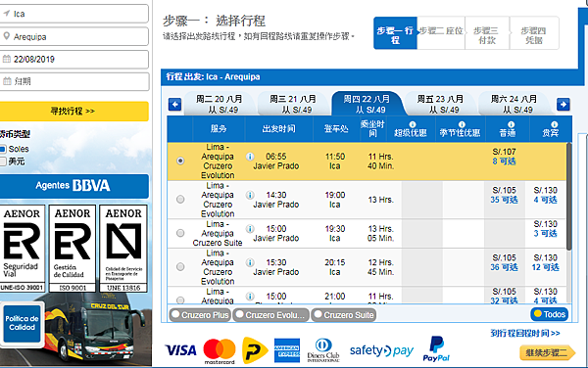Open 到行程回程时间 link
The height and width of the screenshot is (368, 588).
(x=525, y=333)
